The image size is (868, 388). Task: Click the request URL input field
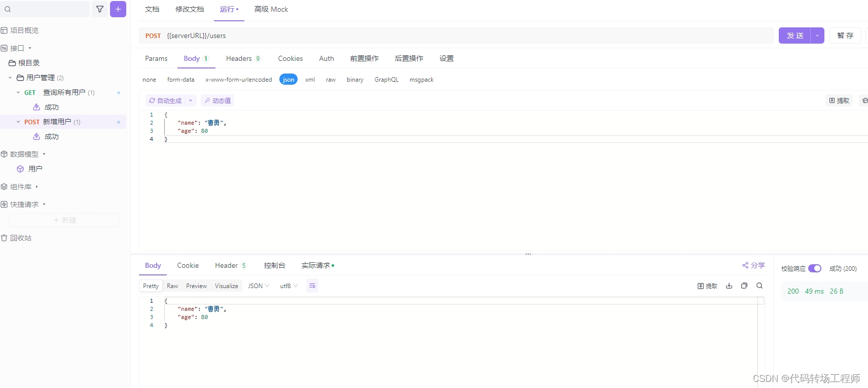click(x=456, y=36)
